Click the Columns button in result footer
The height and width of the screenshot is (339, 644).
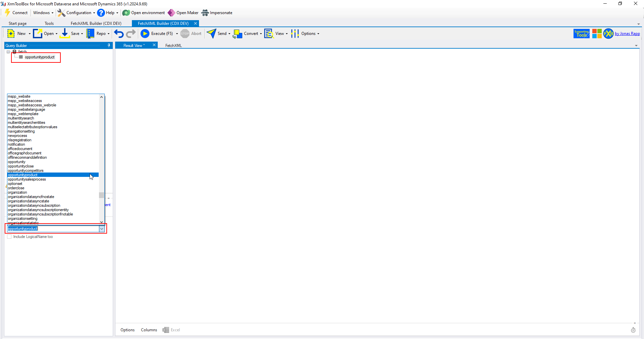point(149,330)
